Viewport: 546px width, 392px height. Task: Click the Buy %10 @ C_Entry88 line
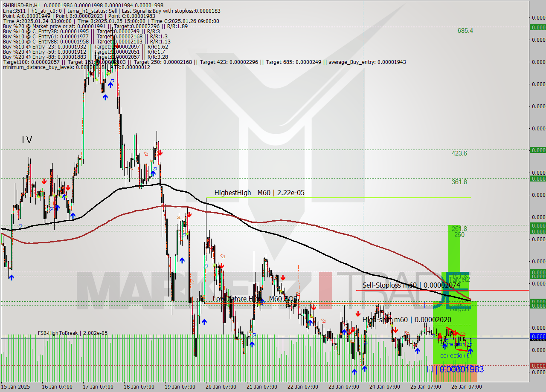coord(87,41)
